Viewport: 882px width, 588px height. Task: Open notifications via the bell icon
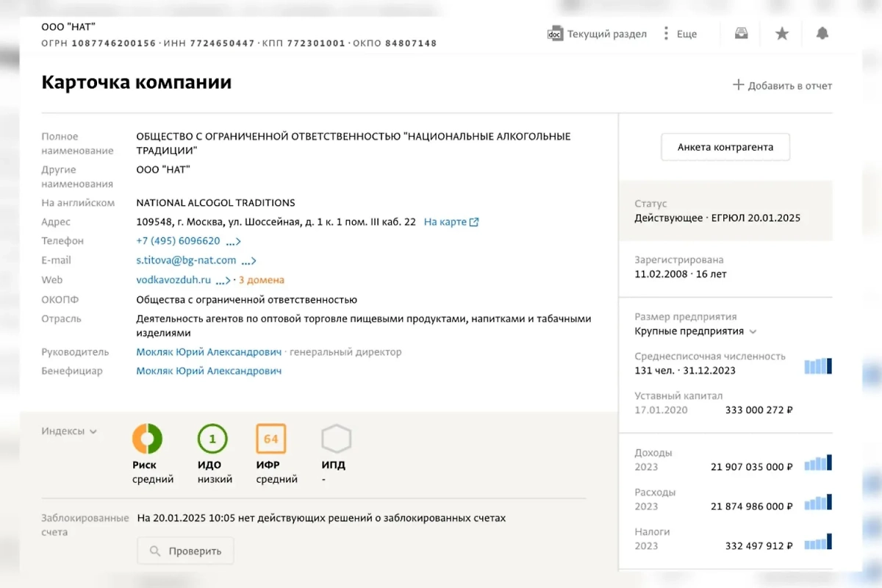[822, 33]
